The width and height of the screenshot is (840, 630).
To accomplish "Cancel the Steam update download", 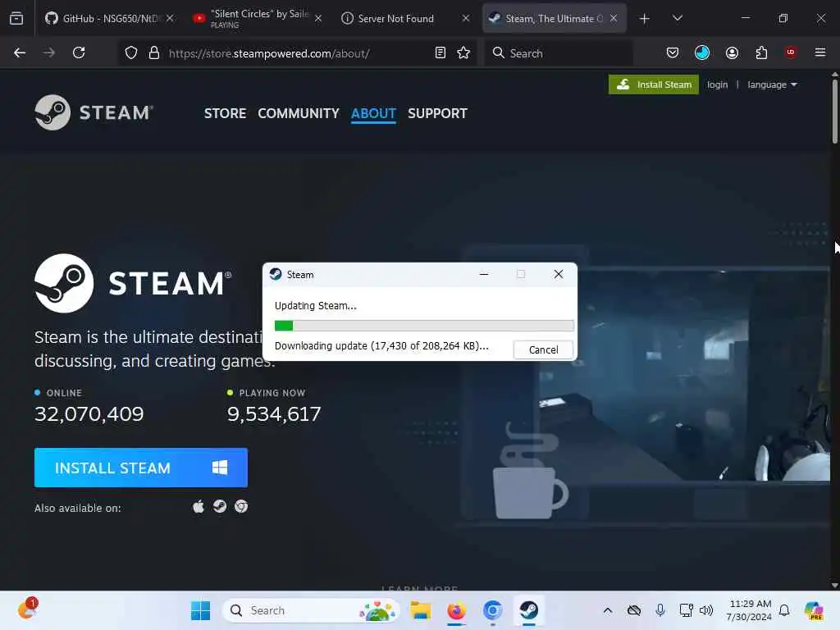I will click(543, 349).
